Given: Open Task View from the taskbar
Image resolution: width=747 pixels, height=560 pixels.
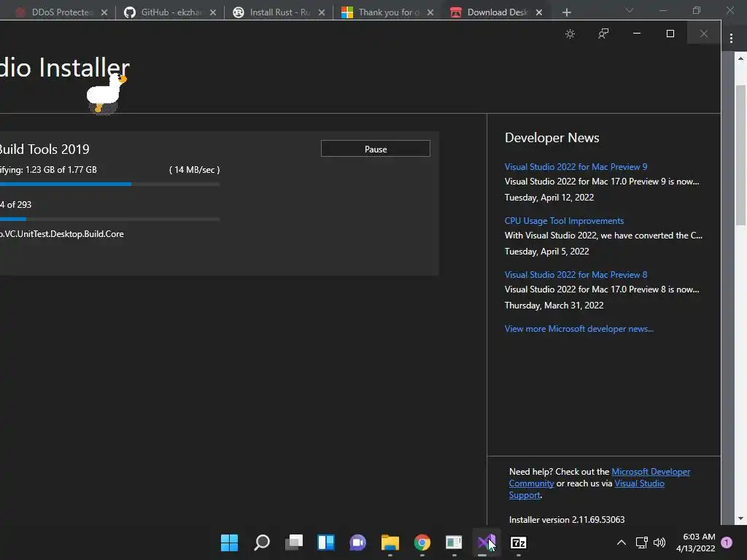Looking at the screenshot, I should (294, 542).
